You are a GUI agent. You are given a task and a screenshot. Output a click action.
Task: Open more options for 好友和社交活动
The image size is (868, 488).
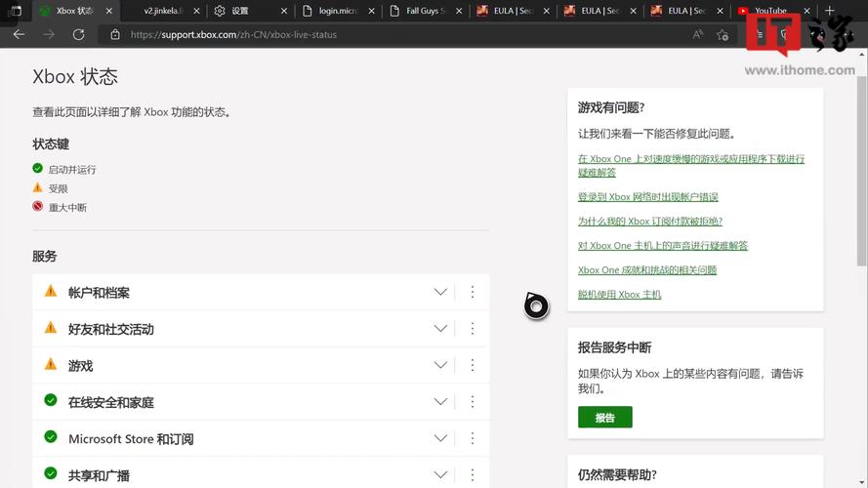point(473,328)
